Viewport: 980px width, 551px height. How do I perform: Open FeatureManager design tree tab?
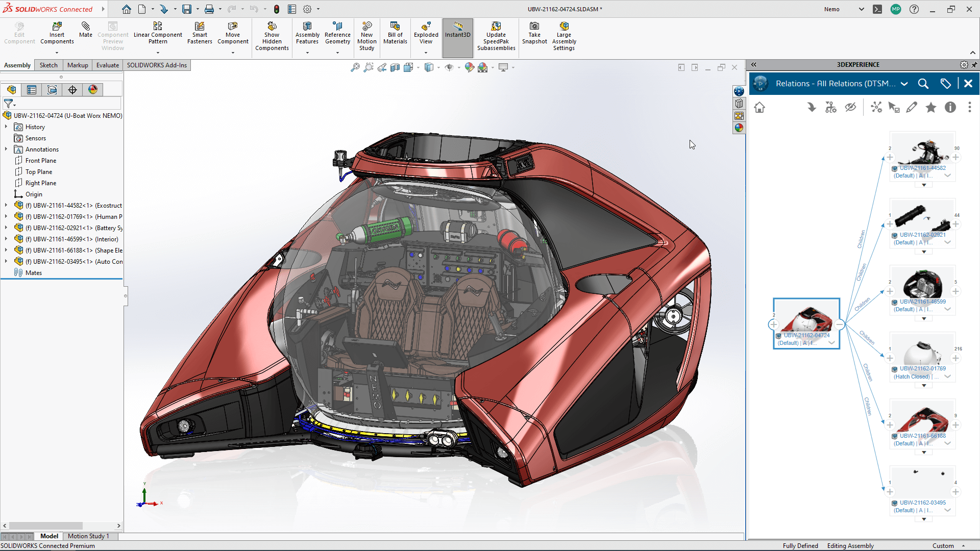point(11,90)
